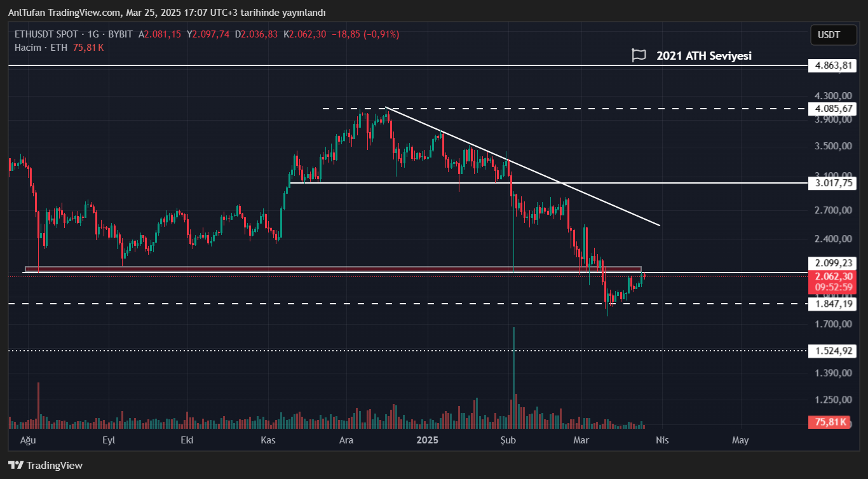This screenshot has width=868, height=479.
Task: Click the red current price label 2.062,30
Action: pos(833,276)
